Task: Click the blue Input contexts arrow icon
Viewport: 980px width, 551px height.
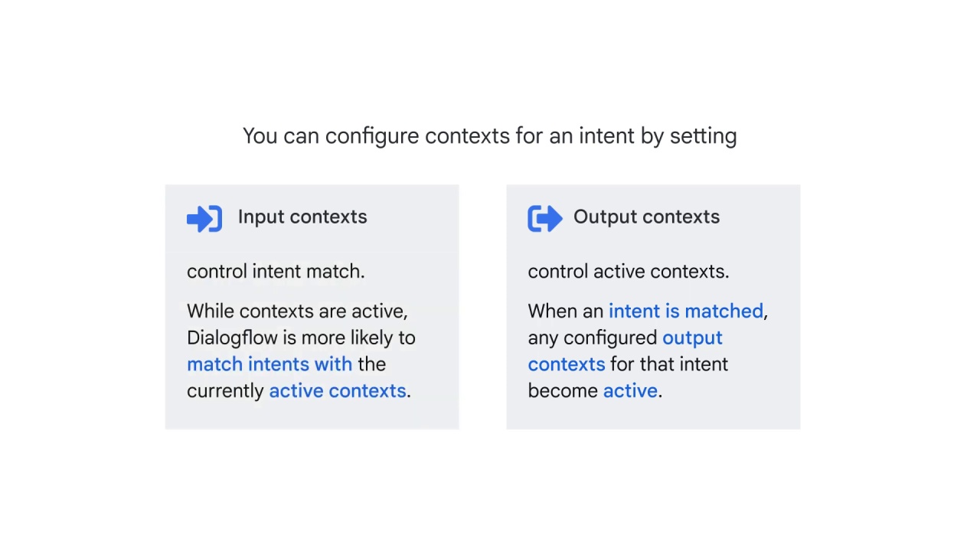Action: pos(204,219)
